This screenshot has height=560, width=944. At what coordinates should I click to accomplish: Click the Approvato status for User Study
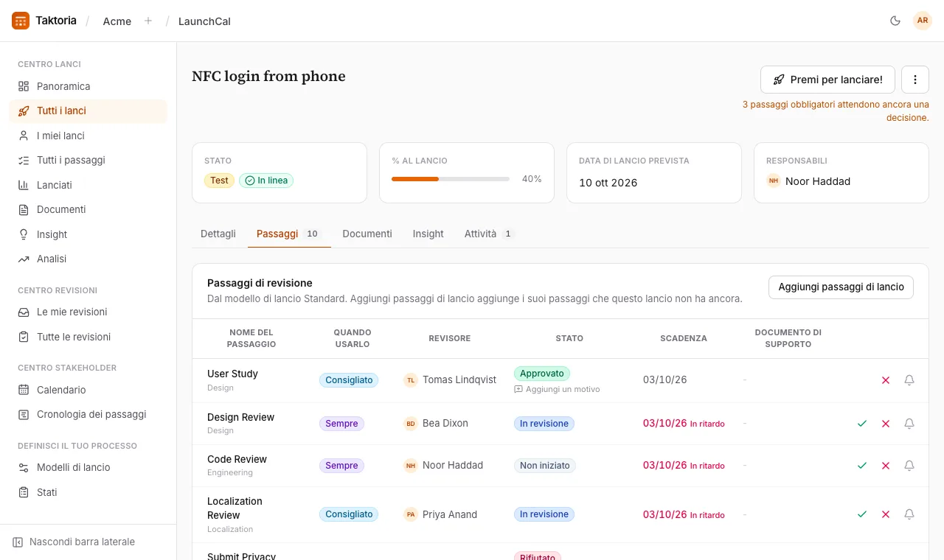pos(542,374)
